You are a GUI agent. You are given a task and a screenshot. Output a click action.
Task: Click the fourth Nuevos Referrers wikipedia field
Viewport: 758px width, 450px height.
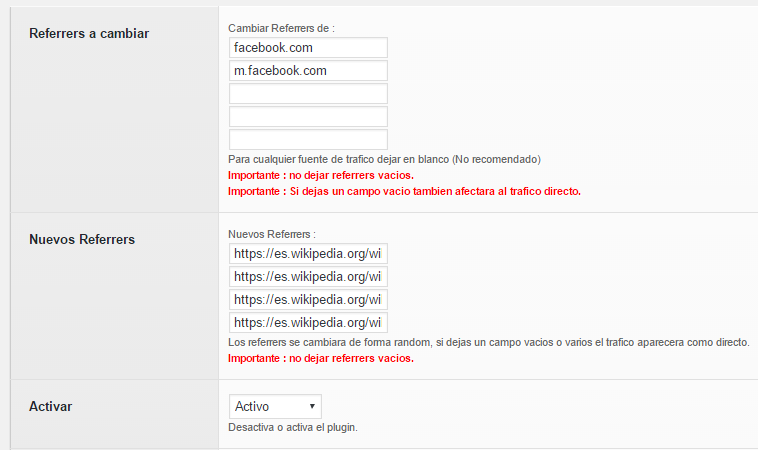308,322
